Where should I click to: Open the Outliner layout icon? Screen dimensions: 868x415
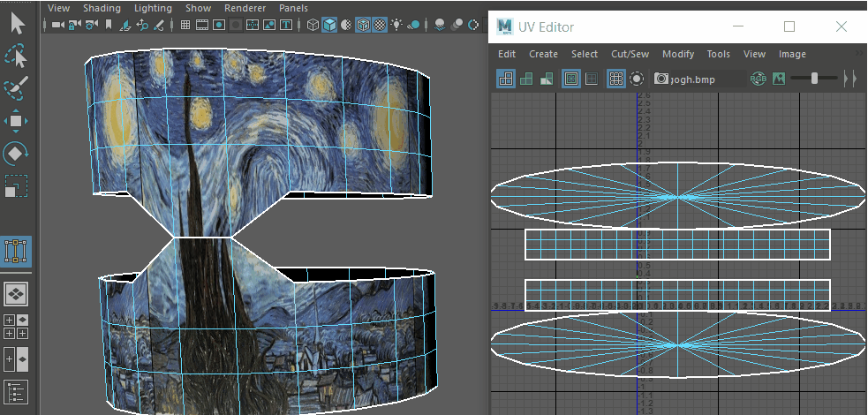pos(17,391)
